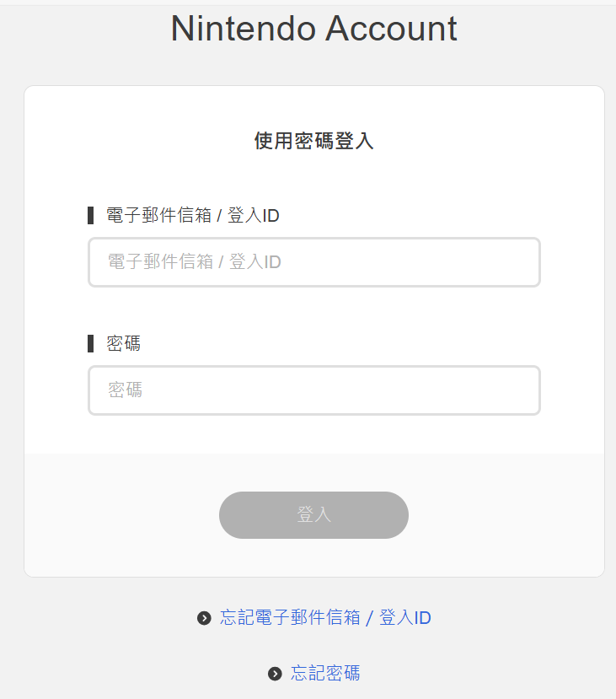This screenshot has height=699, width=616.
Task: Click the black bar marker before 電子郵件信箱 label
Action: [x=91, y=215]
